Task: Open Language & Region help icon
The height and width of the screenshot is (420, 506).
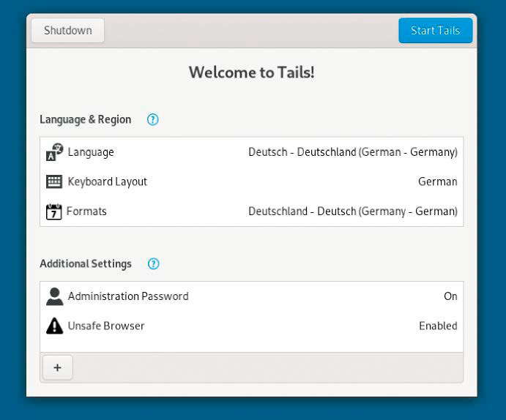Action: click(x=152, y=119)
